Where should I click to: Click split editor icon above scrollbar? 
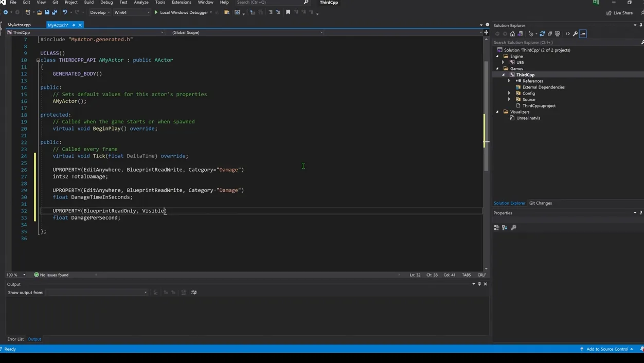coord(486,32)
